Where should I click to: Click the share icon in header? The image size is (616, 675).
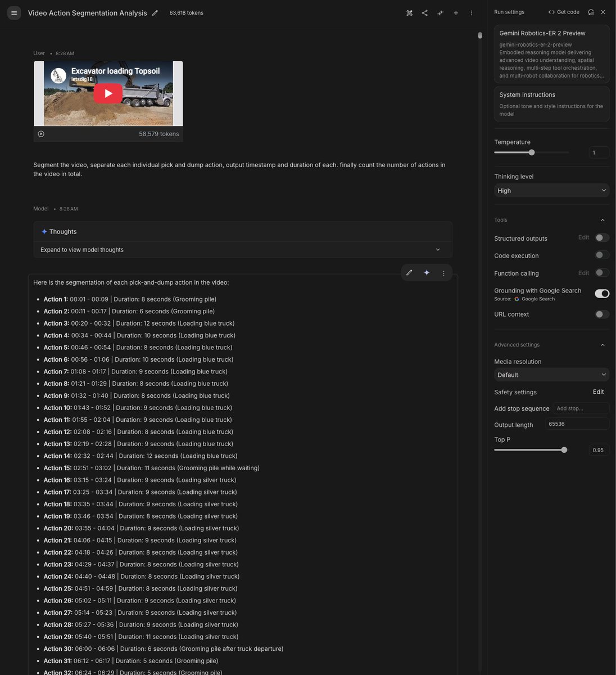[424, 13]
